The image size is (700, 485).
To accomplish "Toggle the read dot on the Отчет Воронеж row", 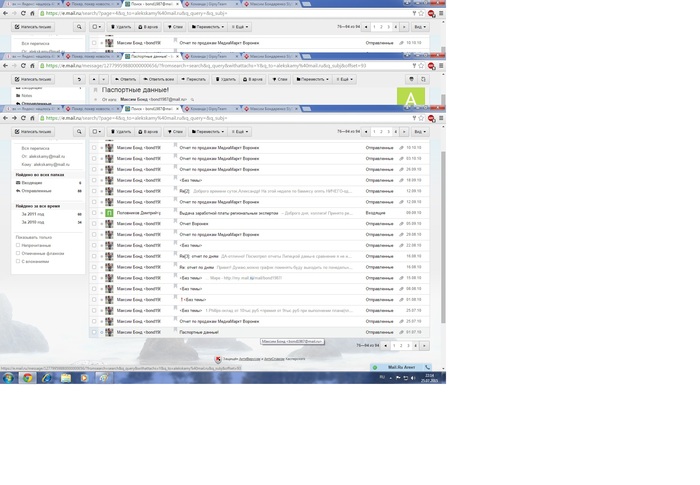I will point(101,224).
